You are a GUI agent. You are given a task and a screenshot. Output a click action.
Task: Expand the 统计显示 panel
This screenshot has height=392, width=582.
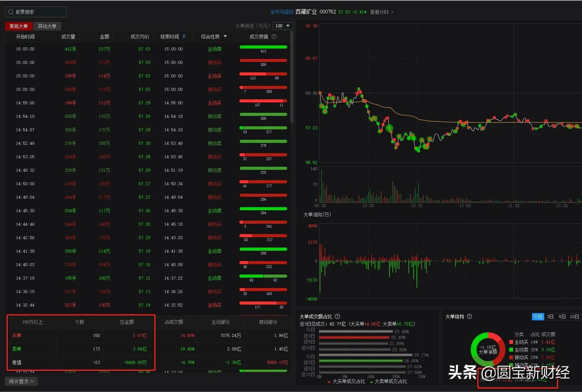pyautogui.click(x=21, y=381)
